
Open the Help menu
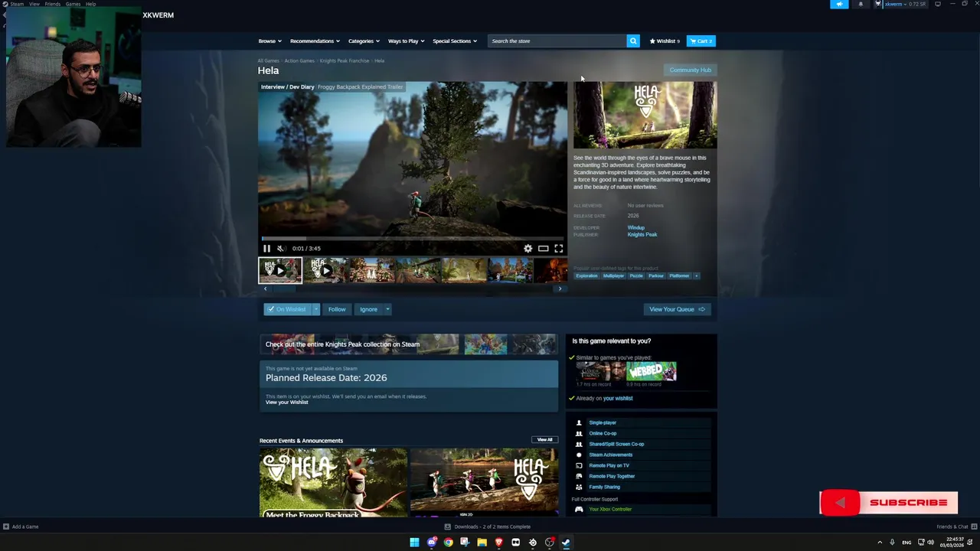[x=90, y=4]
